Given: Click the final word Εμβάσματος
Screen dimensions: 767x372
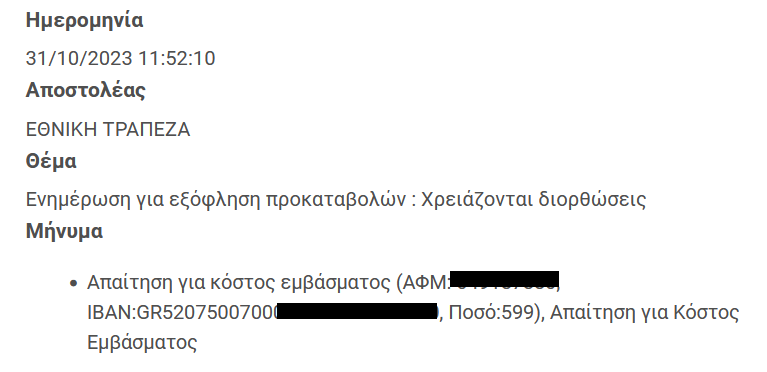Looking at the screenshot, I should [142, 343].
